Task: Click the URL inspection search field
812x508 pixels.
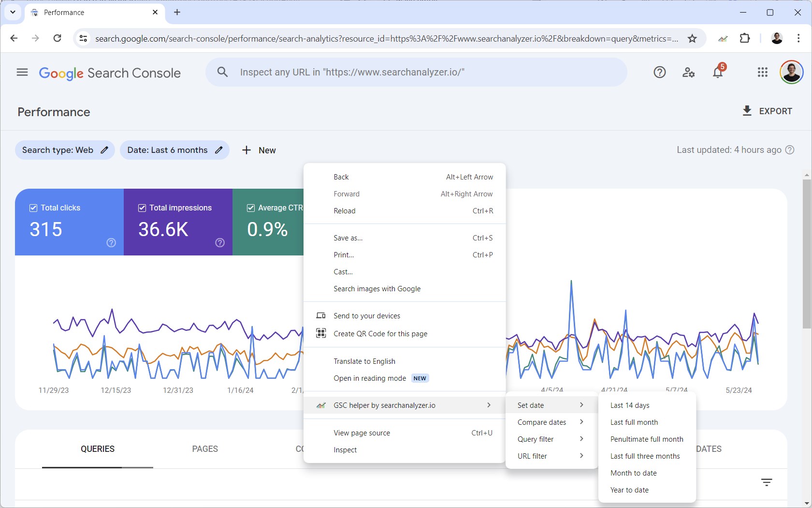Action: 416,72
